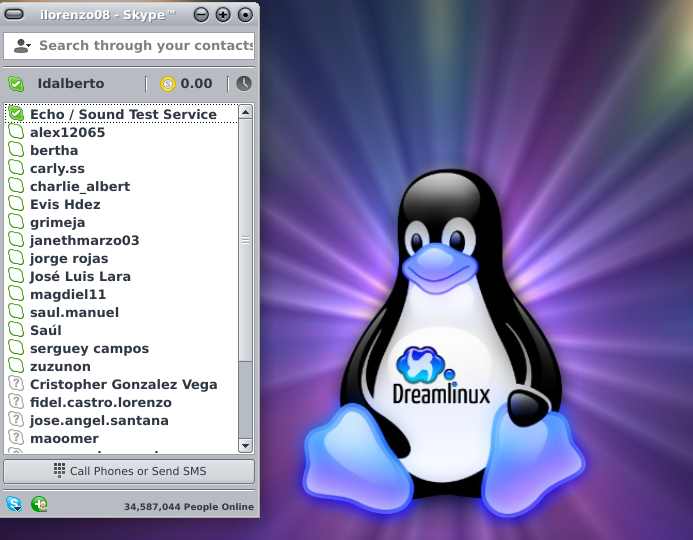Click Idalberto's online status icon
This screenshot has height=540, width=693.
point(16,84)
